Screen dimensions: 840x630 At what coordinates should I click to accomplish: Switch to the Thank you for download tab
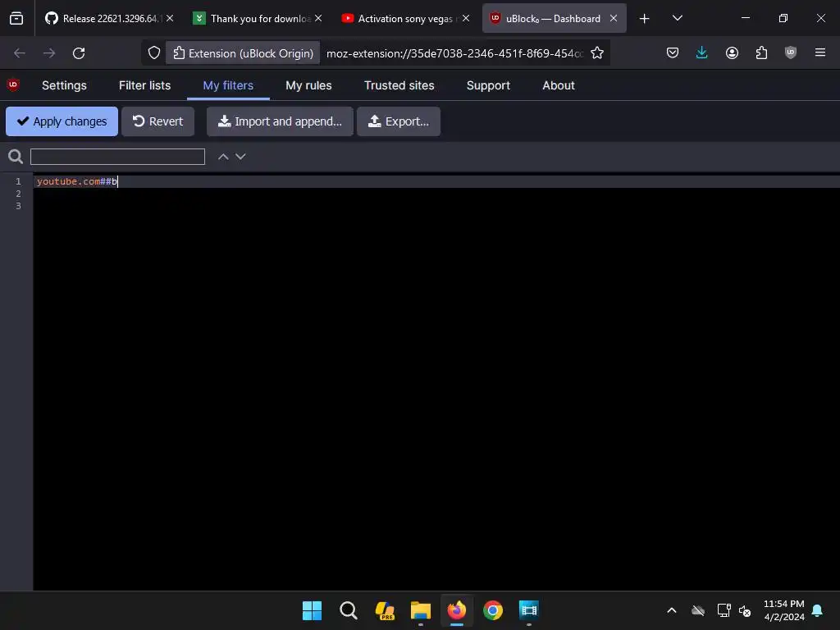click(x=251, y=18)
